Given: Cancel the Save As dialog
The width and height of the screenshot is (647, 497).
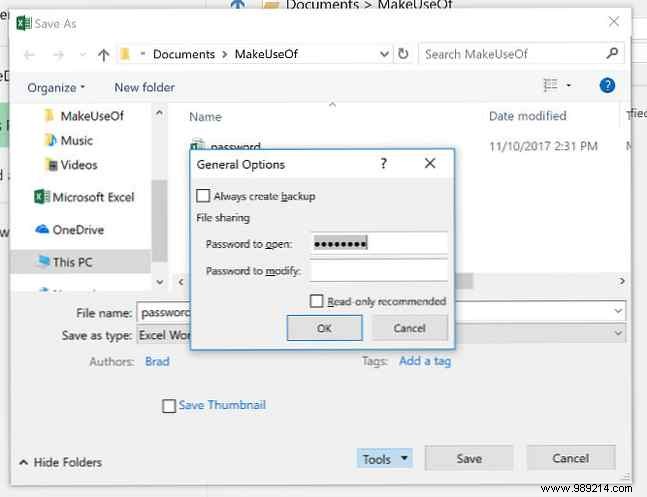Looking at the screenshot, I should click(x=571, y=458).
